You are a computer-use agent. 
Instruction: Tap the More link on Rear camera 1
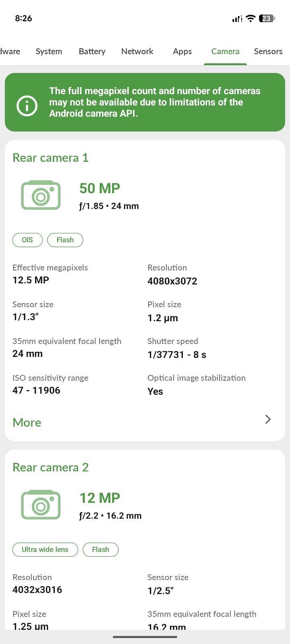[x=27, y=422]
